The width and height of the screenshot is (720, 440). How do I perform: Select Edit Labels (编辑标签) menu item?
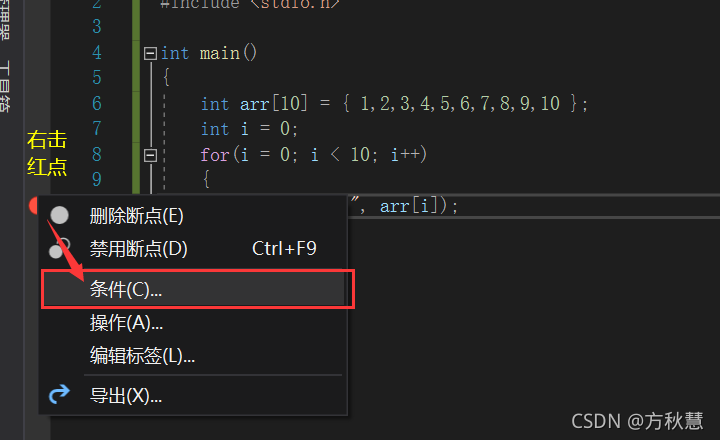click(193, 355)
